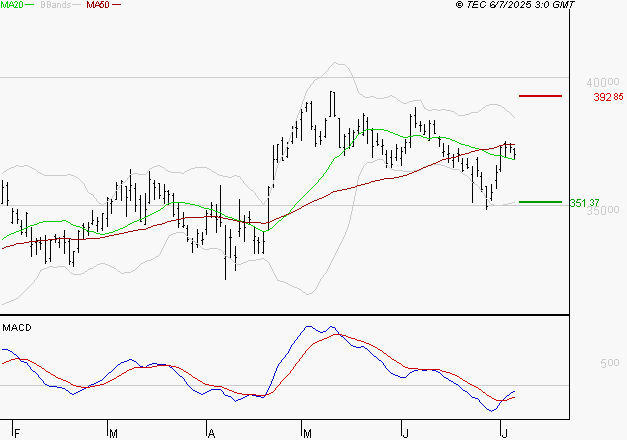Viewport: 627px width, 440px height.
Task: Click the 500 MACD axis value
Action: 609,363
